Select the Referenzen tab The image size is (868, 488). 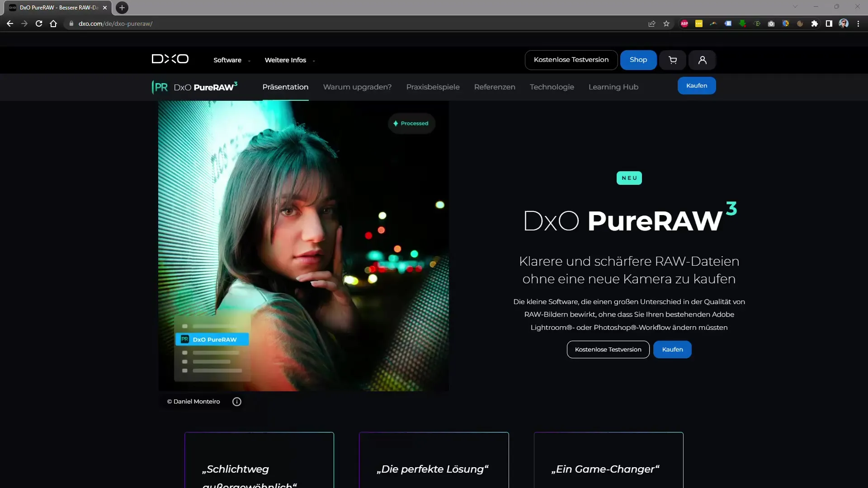click(x=494, y=87)
